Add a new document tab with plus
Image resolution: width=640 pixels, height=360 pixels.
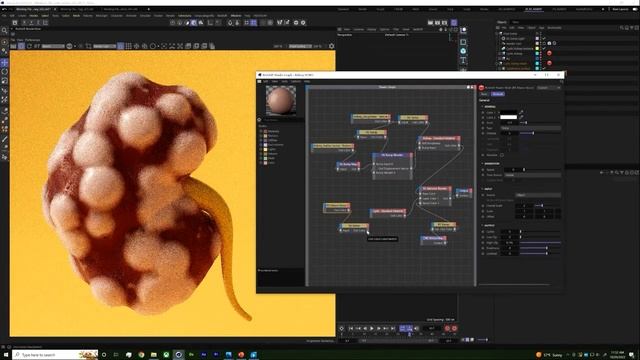(148, 9)
